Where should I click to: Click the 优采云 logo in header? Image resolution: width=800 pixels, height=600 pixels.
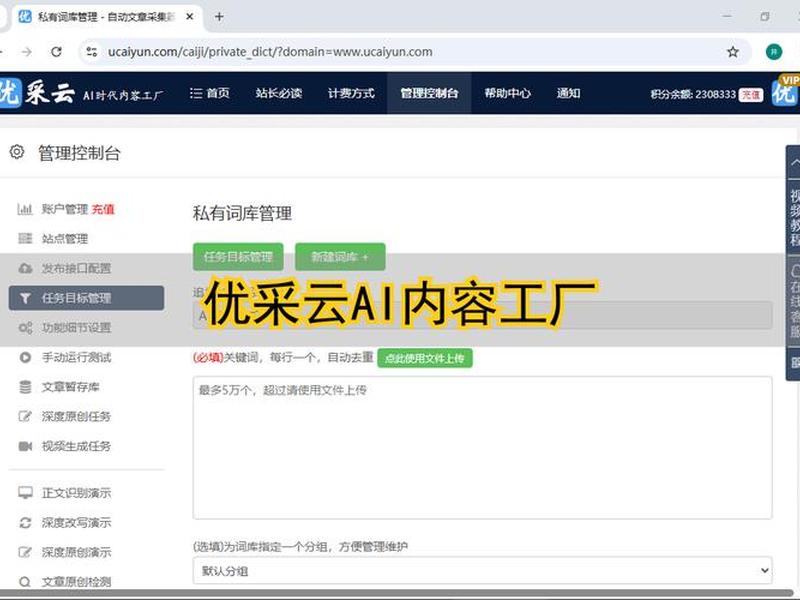(x=37, y=93)
